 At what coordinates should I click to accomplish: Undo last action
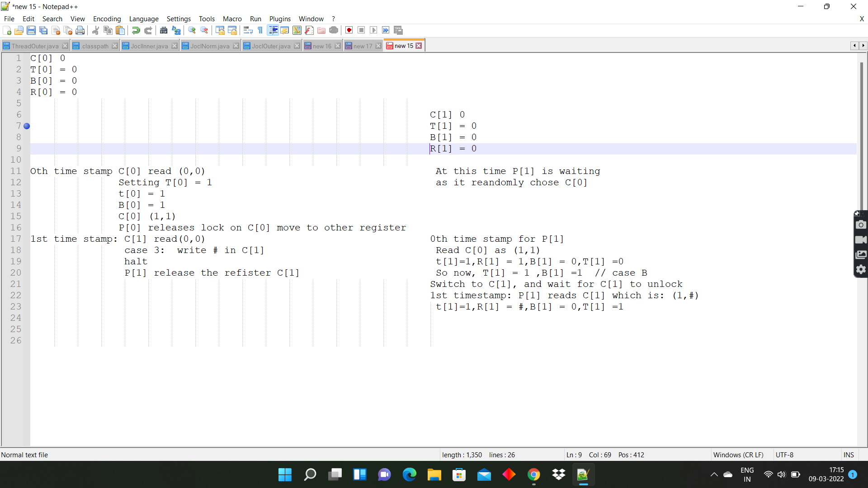tap(136, 30)
